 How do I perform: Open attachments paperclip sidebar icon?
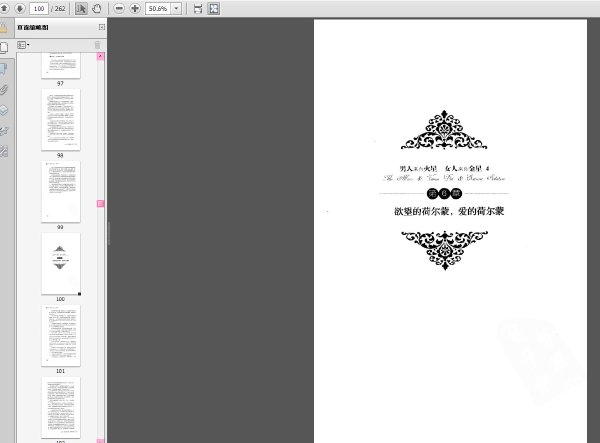3,90
